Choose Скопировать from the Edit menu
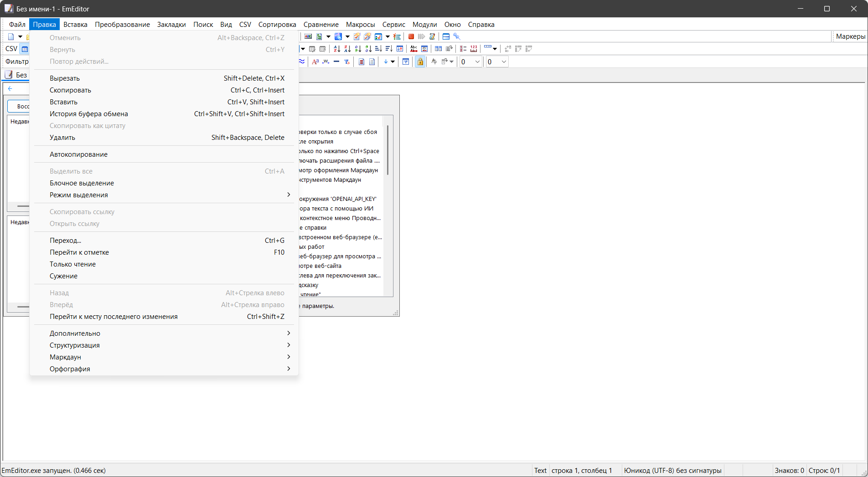This screenshot has height=477, width=868. tap(164, 90)
